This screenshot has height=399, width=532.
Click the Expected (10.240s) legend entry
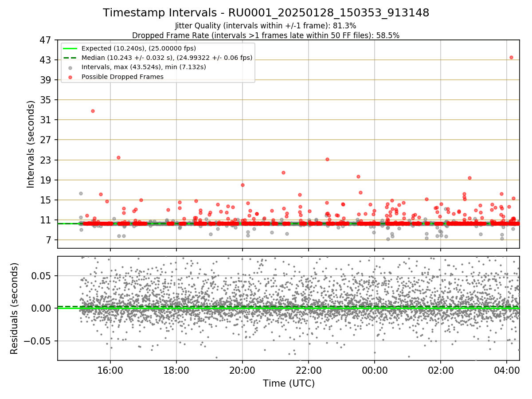139,48
